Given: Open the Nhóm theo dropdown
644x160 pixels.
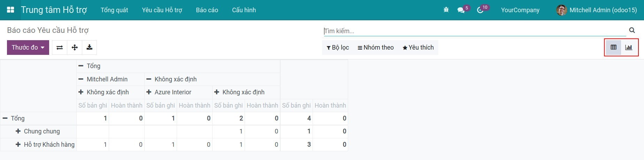Looking at the screenshot, I should click(376, 48).
